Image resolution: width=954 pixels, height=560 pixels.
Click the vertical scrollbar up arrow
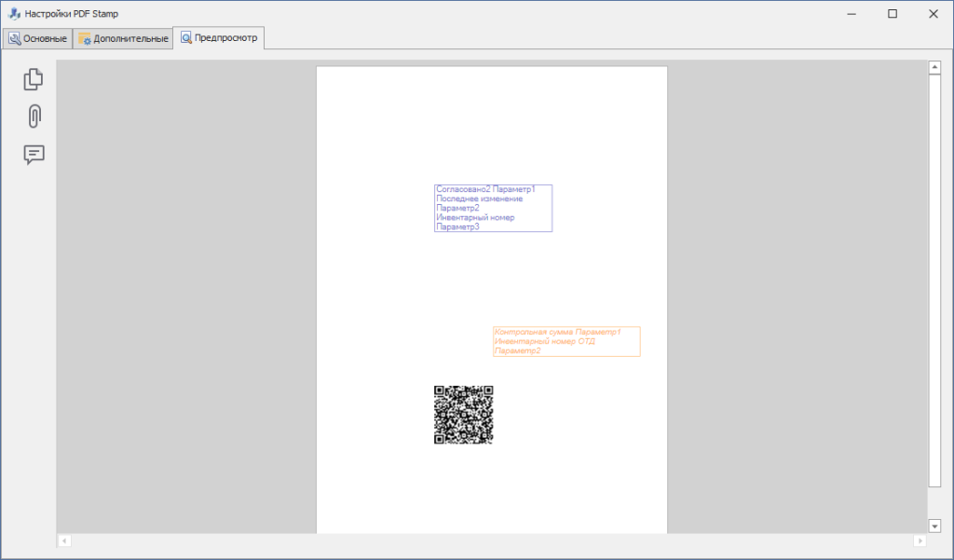pyautogui.click(x=934, y=67)
